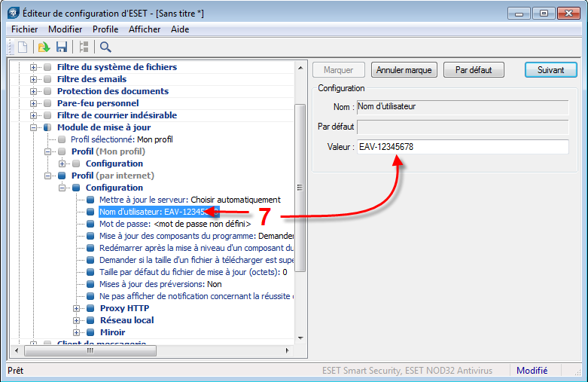Click the Open file folder icon

pos(44,47)
